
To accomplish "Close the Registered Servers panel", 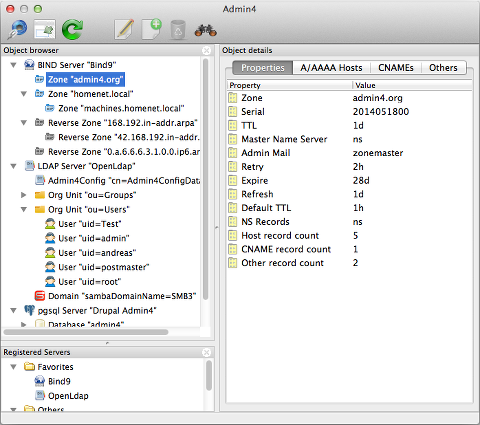I will click(206, 352).
